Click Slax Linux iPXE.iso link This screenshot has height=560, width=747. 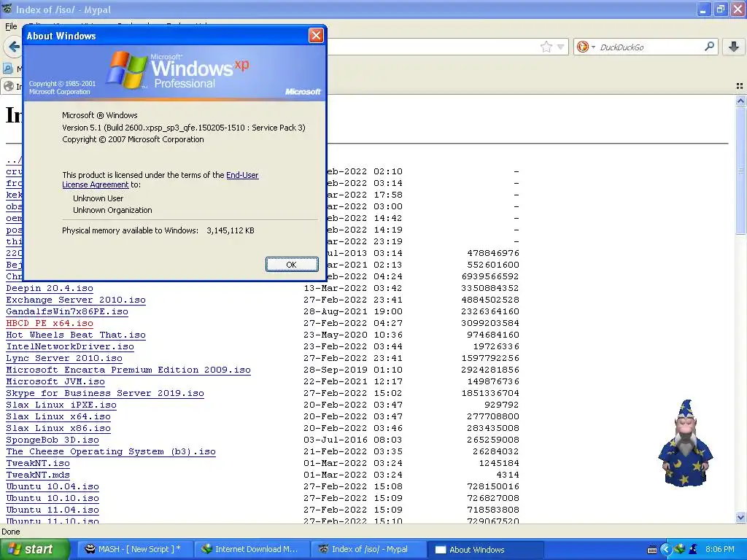pyautogui.click(x=61, y=405)
